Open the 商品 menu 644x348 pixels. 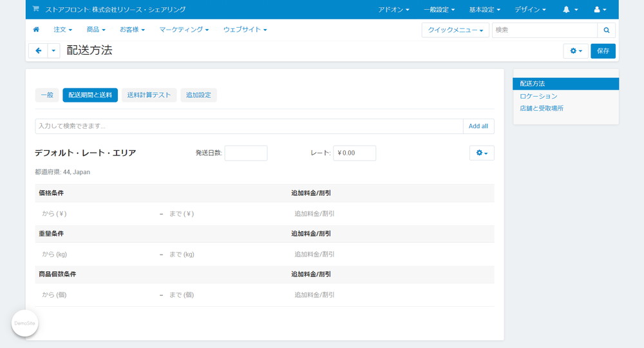[96, 30]
